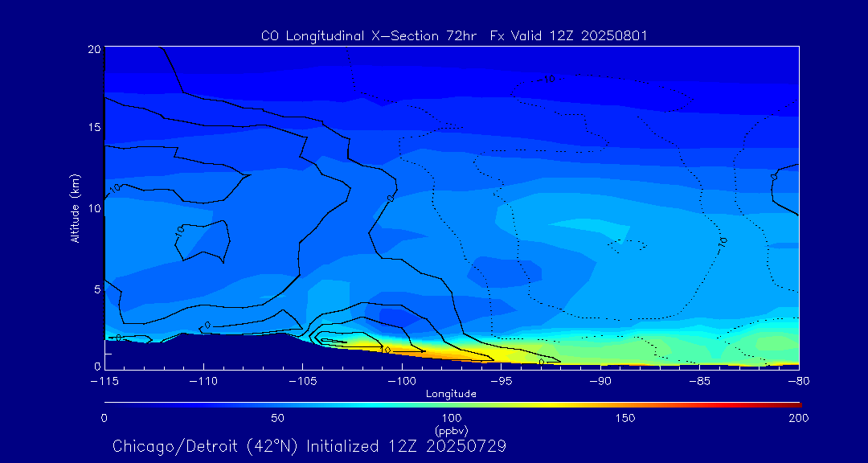Click the colorbar label "200"
The width and height of the screenshot is (868, 463).
point(799,419)
